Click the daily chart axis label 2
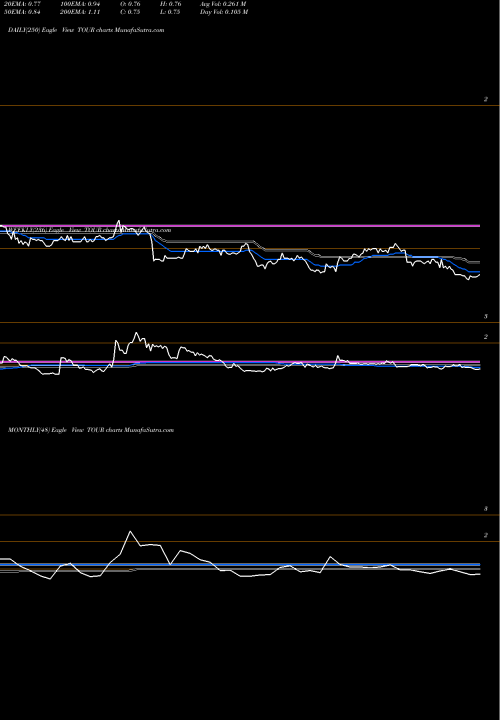Image resolution: width=500 pixels, height=720 pixels. click(x=486, y=99)
